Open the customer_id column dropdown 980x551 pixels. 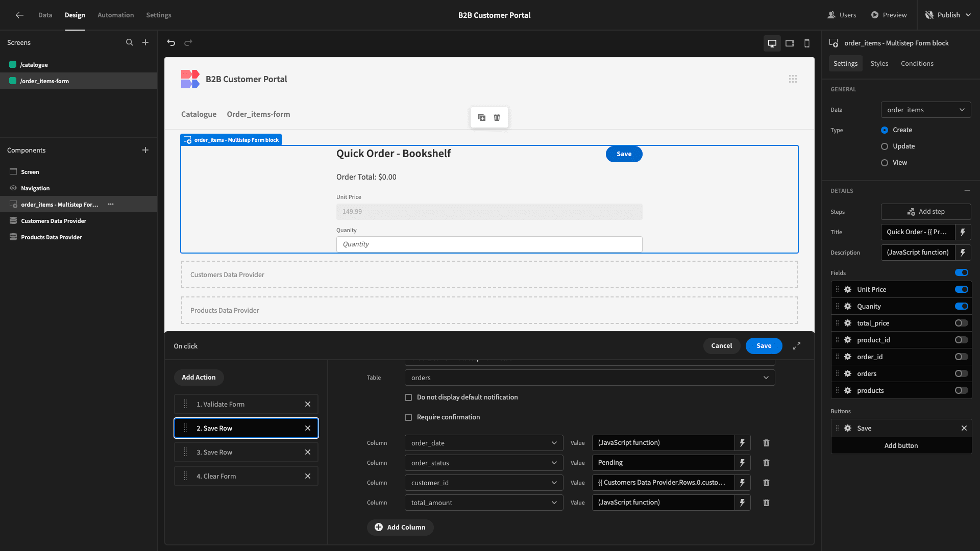tap(484, 483)
